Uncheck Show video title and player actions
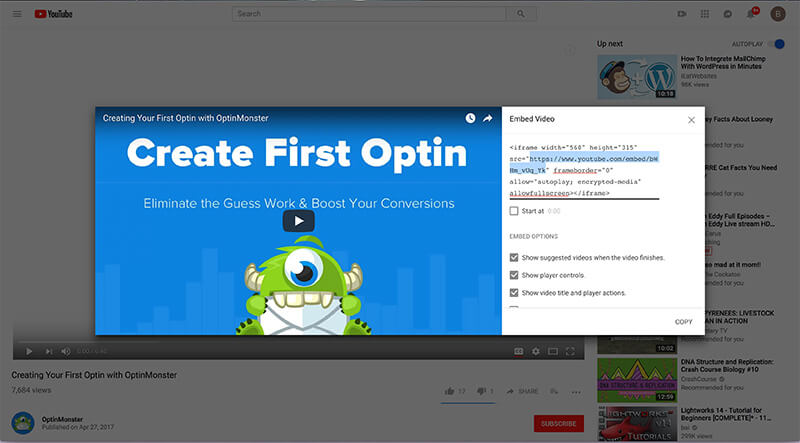Viewport: 800px width, 443px height. click(x=514, y=292)
